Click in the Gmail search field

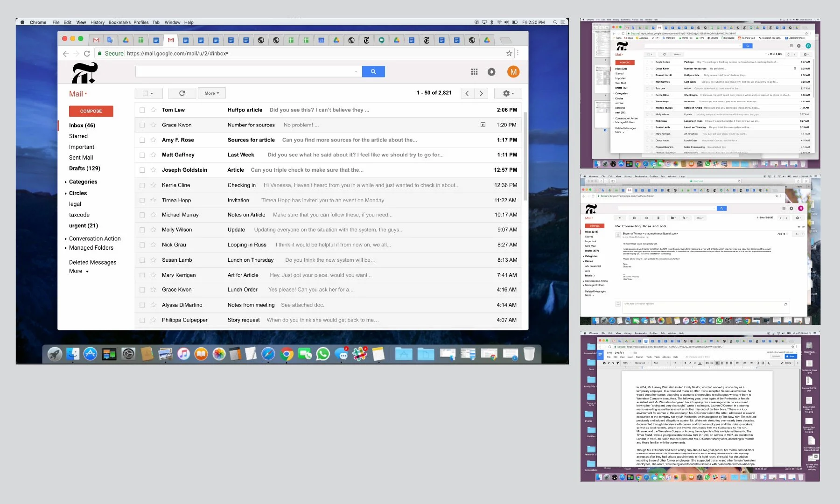point(248,71)
